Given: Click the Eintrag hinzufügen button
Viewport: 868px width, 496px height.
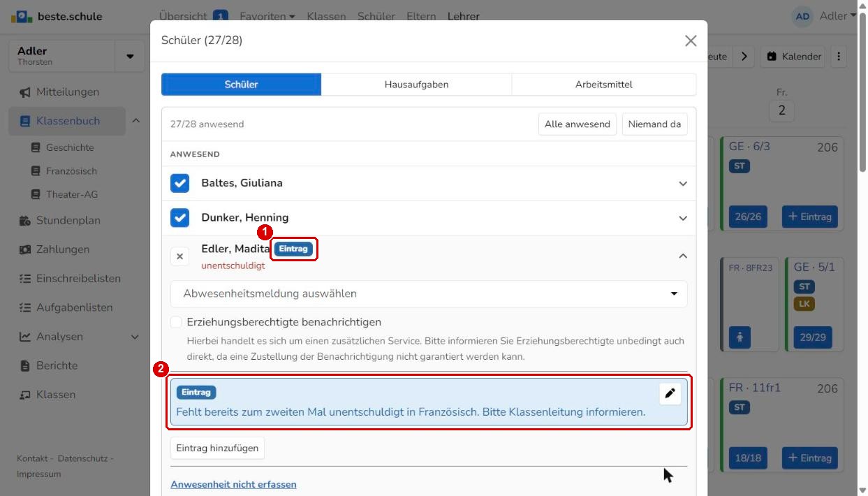Looking at the screenshot, I should [217, 448].
